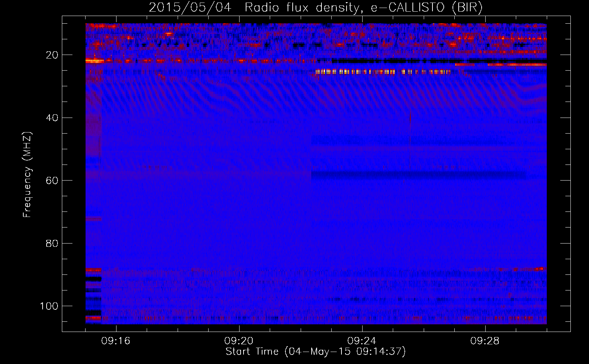Screen dimensions: 589x364
Task: Click the frequency tick label "40"
Action: pos(52,118)
